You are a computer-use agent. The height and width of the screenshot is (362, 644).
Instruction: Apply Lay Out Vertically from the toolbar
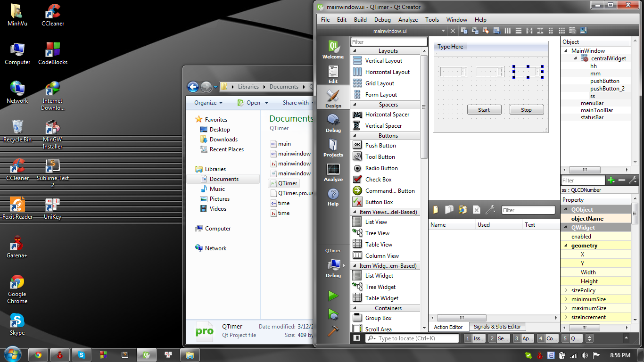pos(518,31)
